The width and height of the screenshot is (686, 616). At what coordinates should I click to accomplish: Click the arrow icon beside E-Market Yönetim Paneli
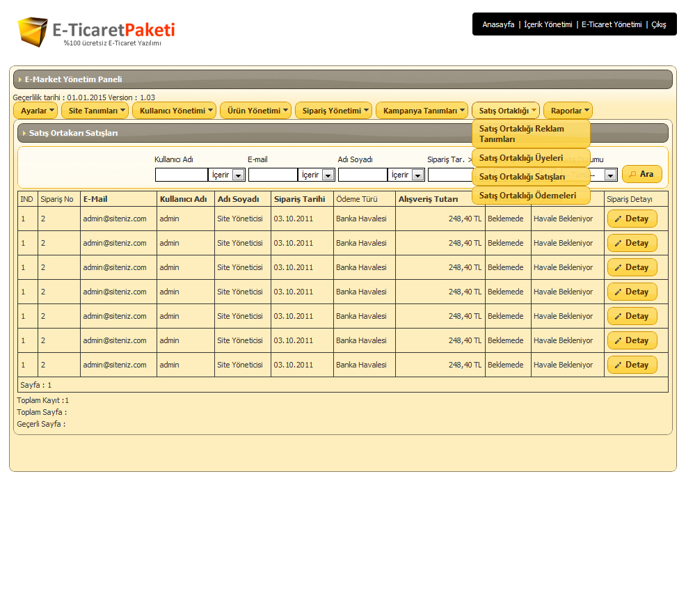pos(20,79)
